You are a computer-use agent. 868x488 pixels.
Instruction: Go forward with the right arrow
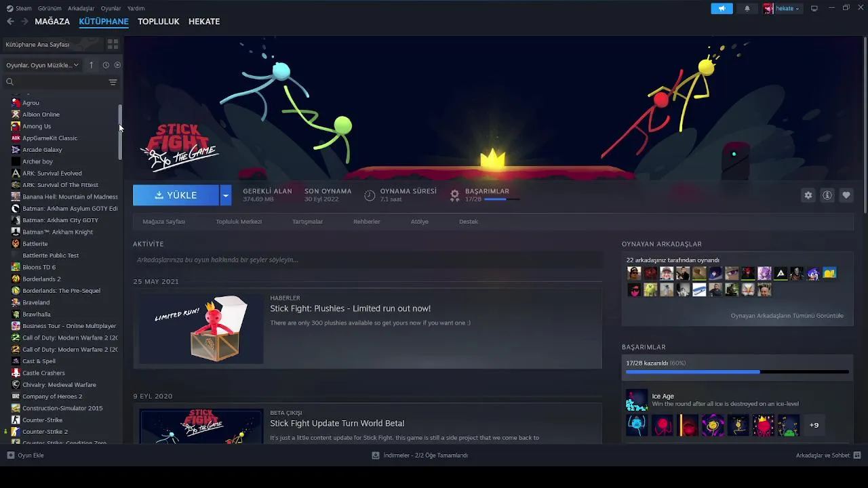(24, 22)
